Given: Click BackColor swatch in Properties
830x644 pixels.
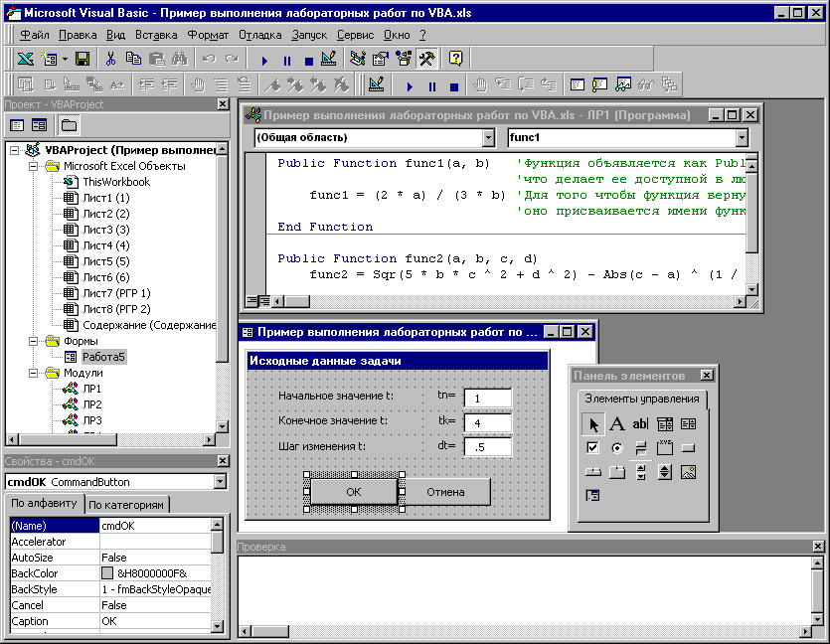Looking at the screenshot, I should pyautogui.click(x=107, y=573).
